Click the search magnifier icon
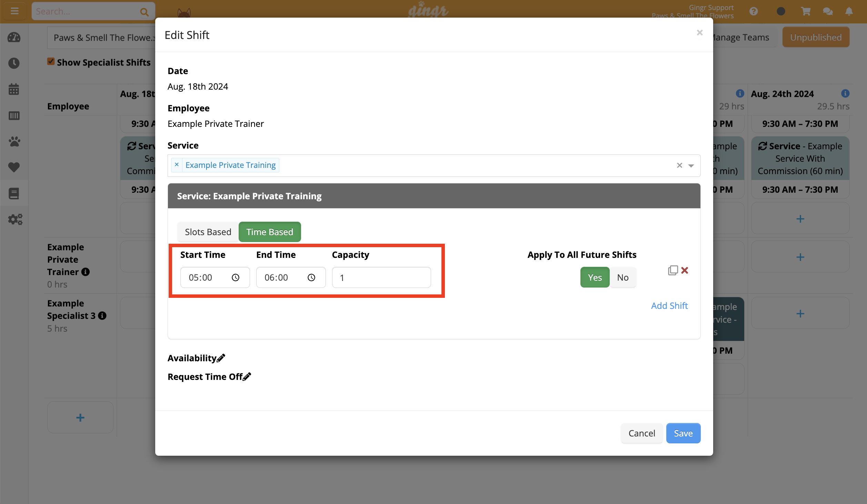Screen dimensions: 867x504 pyautogui.click(x=144, y=12)
